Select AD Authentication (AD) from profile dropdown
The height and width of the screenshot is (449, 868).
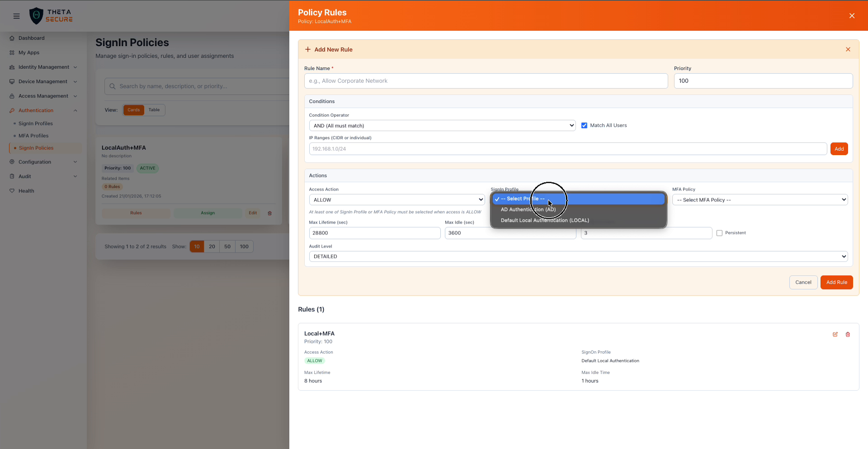point(528,209)
